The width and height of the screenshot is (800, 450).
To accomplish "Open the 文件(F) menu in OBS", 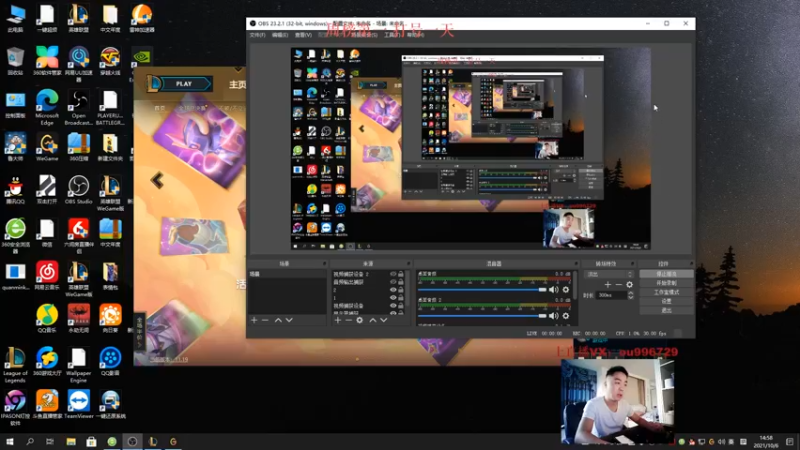I will click(258, 35).
